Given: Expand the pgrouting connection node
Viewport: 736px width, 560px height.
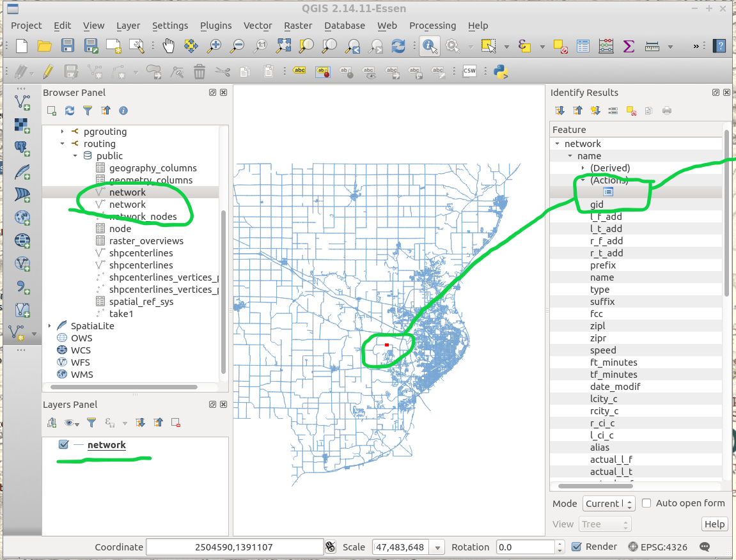Looking at the screenshot, I should click(62, 132).
